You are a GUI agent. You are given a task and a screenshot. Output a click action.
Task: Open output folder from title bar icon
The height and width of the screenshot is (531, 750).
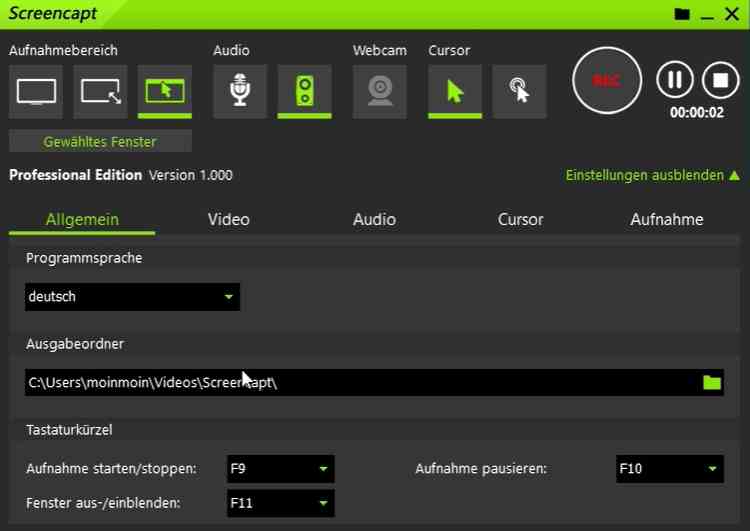coord(682,14)
